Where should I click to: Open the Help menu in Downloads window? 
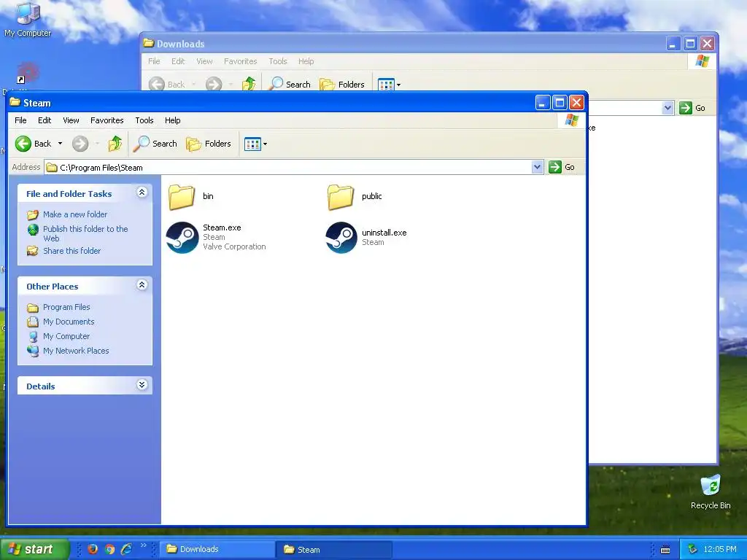[306, 61]
